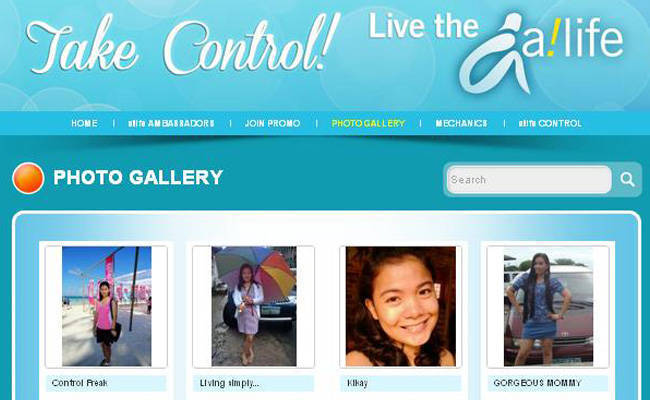Open the umbrella photo thumbnail
Screen dimensions: 650x400
click(x=254, y=306)
